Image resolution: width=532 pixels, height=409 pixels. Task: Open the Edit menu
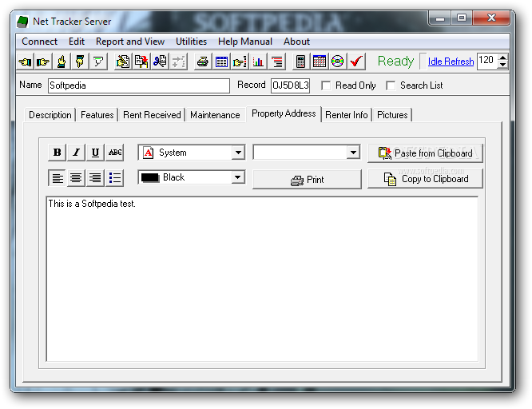pos(77,42)
